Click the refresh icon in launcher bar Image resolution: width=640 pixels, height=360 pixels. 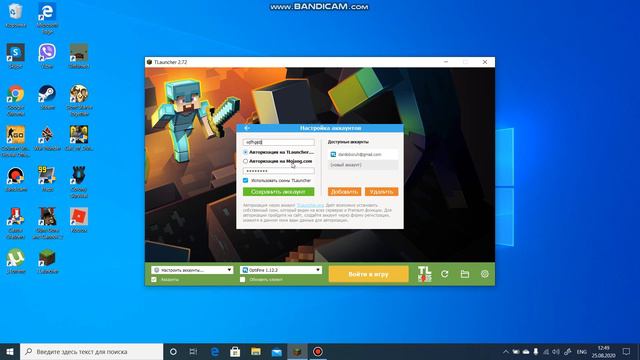[444, 274]
